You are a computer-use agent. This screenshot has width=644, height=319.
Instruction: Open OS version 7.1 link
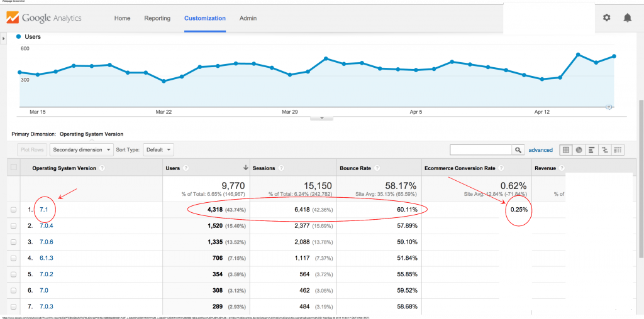(44, 210)
